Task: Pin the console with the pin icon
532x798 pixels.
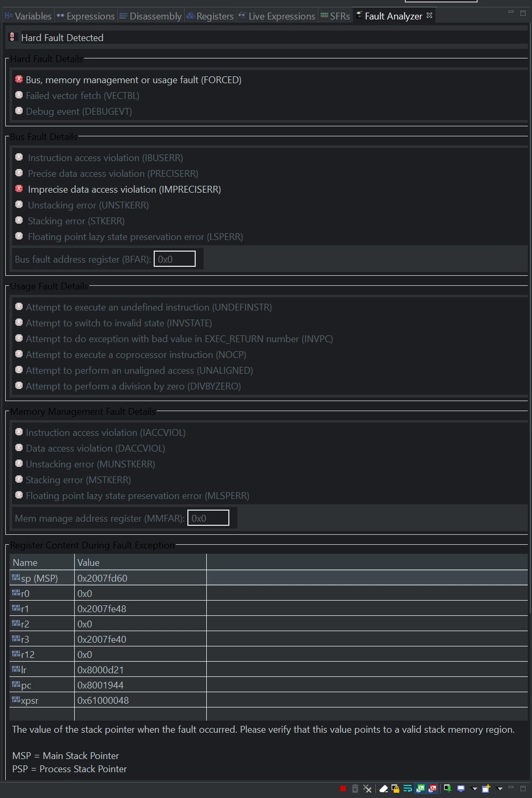Action: tap(447, 789)
